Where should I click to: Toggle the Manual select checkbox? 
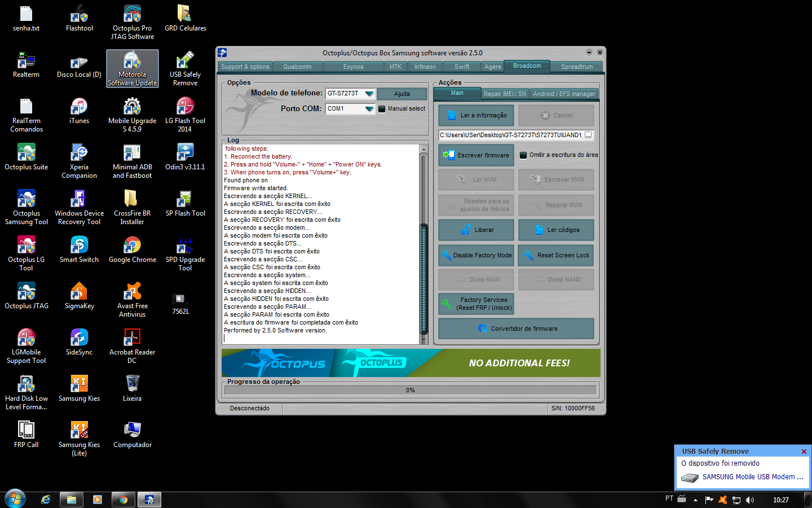click(382, 109)
